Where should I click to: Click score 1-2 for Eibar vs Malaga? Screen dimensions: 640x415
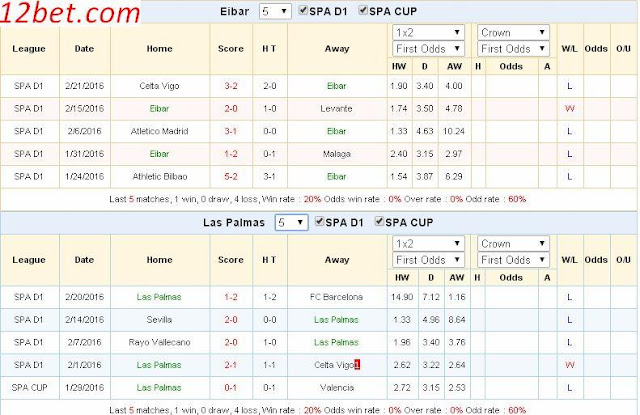231,154
